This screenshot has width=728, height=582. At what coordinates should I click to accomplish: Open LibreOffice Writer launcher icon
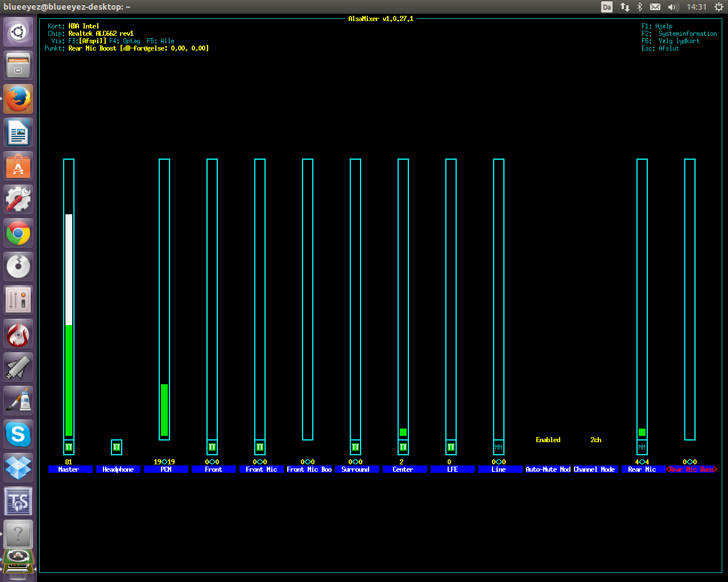click(x=18, y=132)
